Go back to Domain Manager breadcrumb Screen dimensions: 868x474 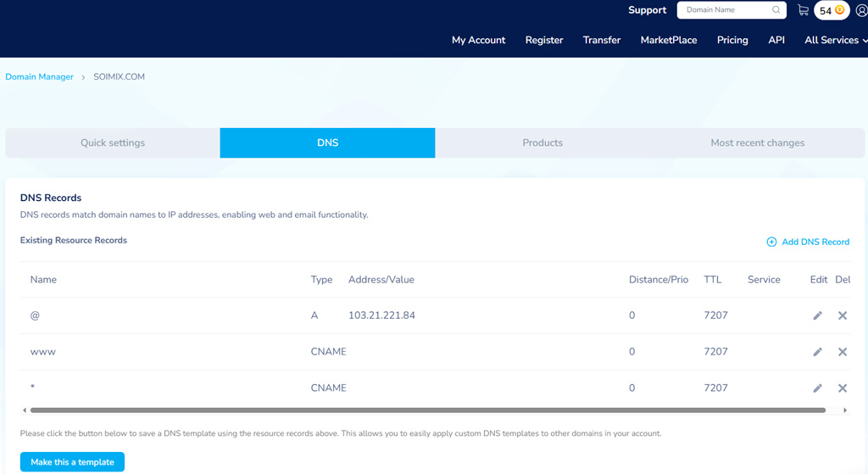(39, 77)
